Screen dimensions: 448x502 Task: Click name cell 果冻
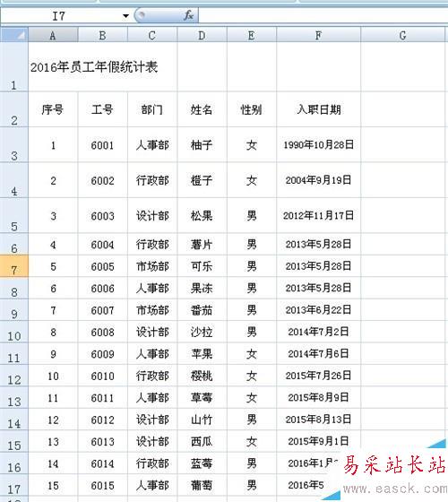(202, 288)
